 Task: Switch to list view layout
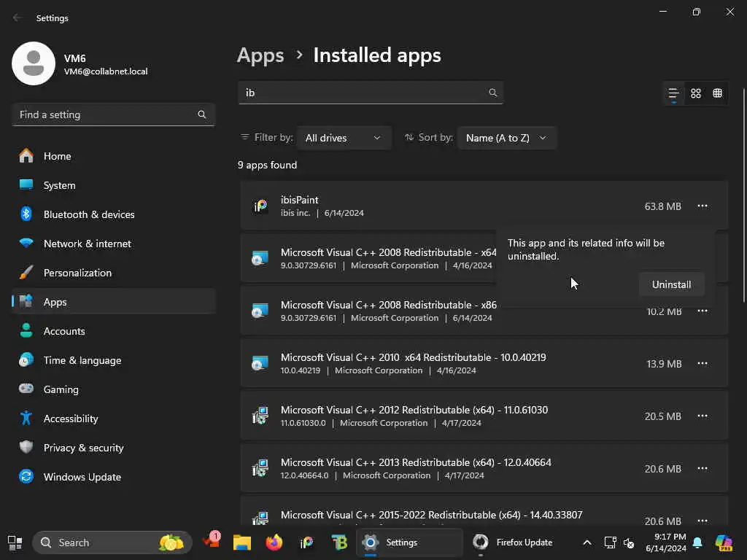point(673,93)
